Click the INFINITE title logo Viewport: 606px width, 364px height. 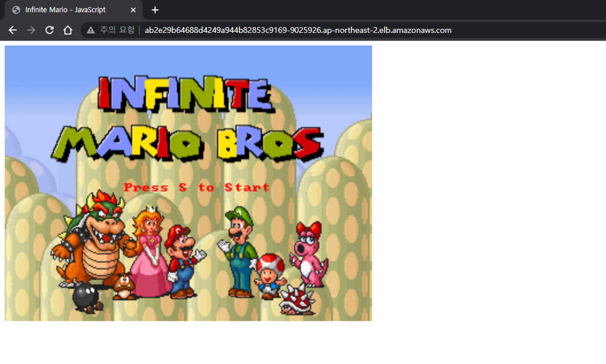pos(185,94)
